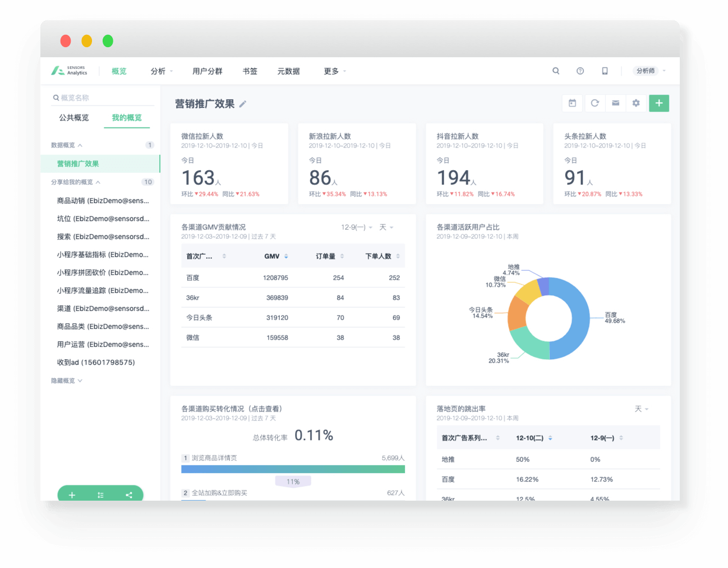Click the calendar date icon in dashboard toolbar

(x=572, y=103)
